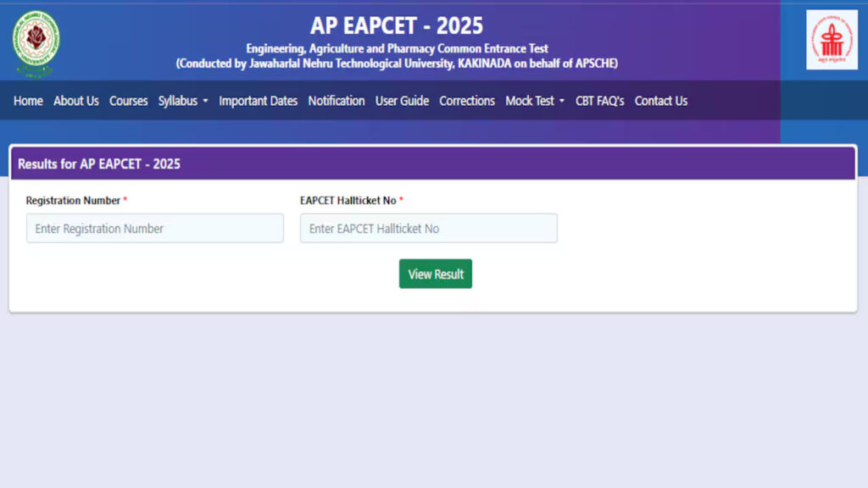868x488 pixels.
Task: Select the Contact Us menu item
Action: point(660,101)
